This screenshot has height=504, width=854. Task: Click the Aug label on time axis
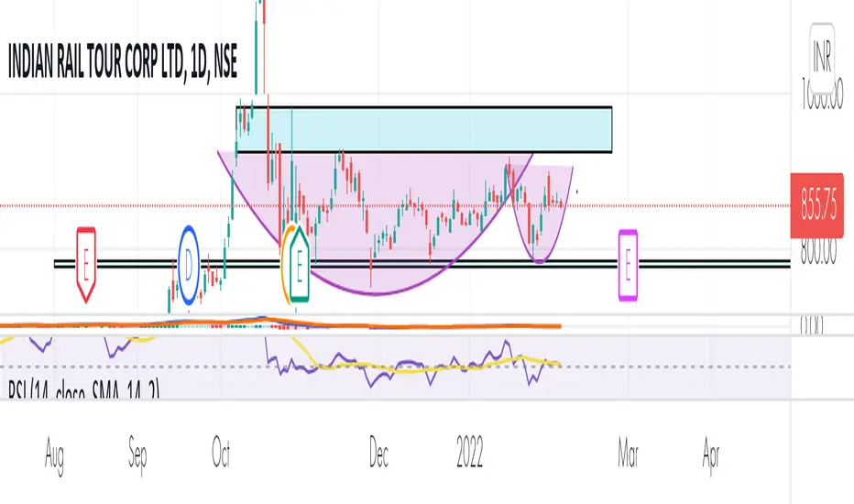point(54,455)
